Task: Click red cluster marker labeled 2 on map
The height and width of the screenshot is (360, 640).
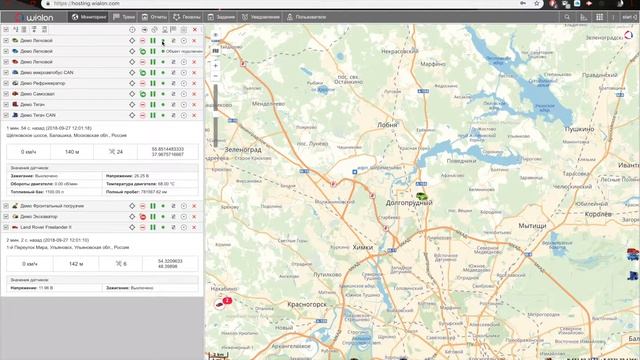Action: tap(223, 302)
